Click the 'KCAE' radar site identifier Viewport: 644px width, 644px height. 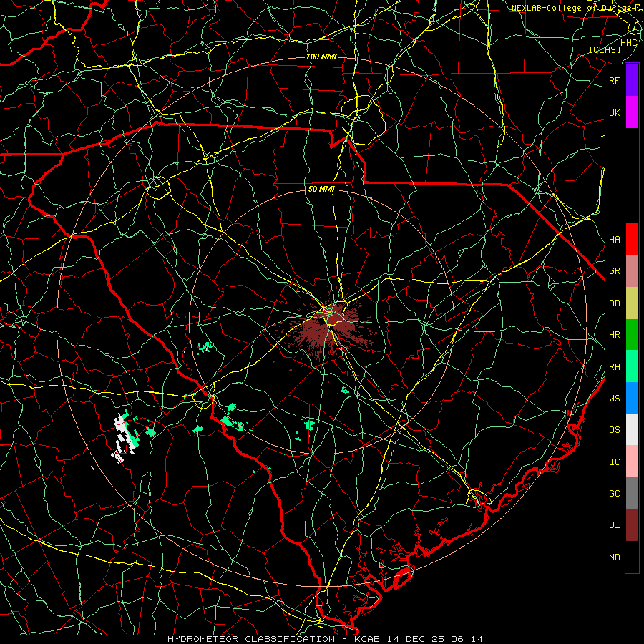point(369,639)
